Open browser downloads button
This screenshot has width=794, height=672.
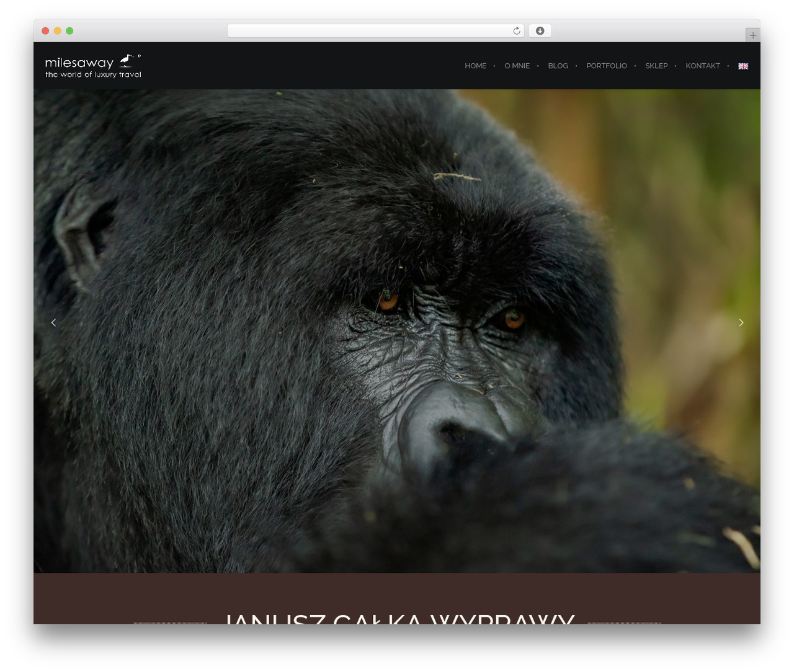tap(540, 31)
